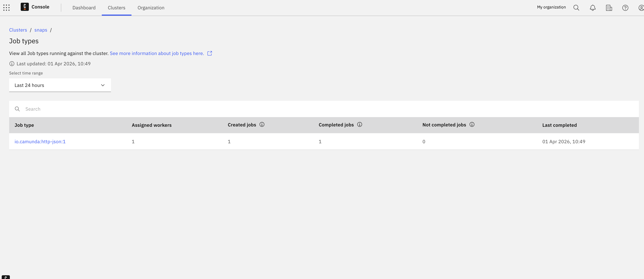Go to snaps breadcrumb link
Screen dimensions: 644x279
pyautogui.click(x=41, y=30)
